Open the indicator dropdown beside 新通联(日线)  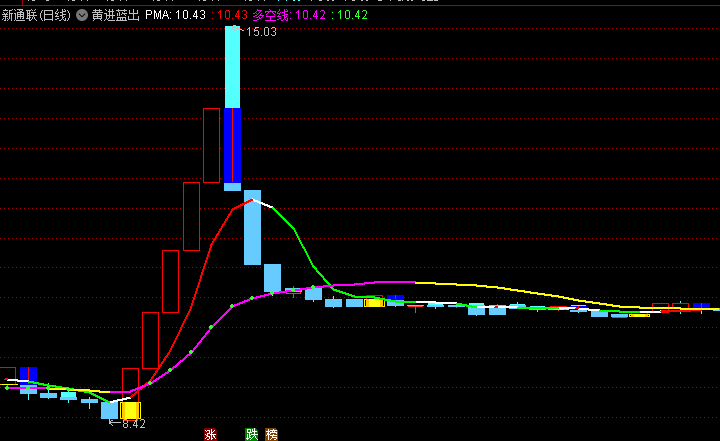click(x=82, y=15)
